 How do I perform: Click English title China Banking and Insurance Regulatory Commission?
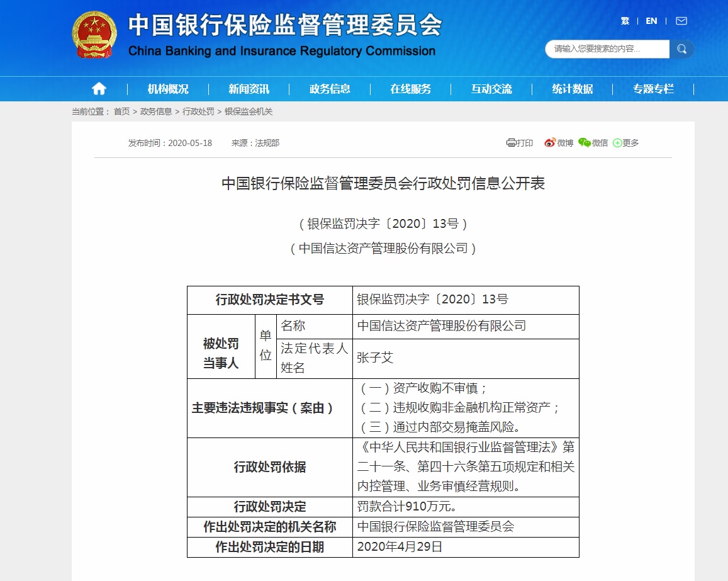(x=282, y=50)
